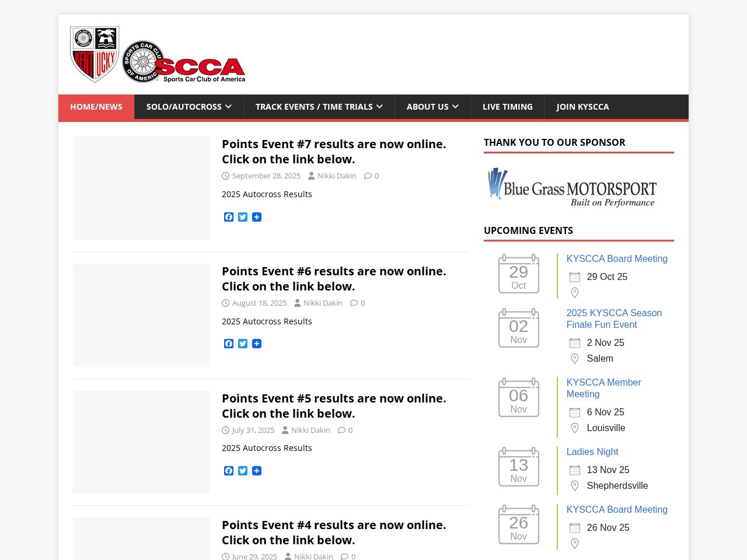Open more share options for Event #5
This screenshot has height=560, width=747.
coord(257,471)
